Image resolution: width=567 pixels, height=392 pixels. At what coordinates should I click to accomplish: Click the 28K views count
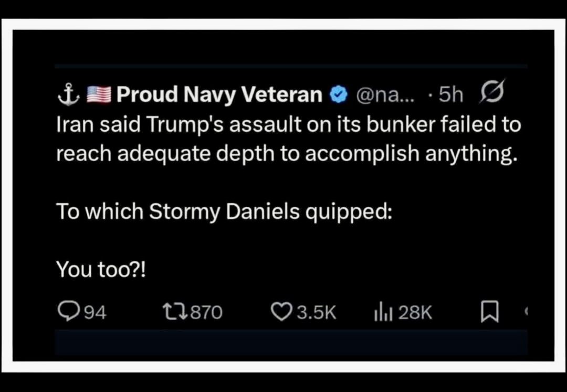tap(415, 313)
